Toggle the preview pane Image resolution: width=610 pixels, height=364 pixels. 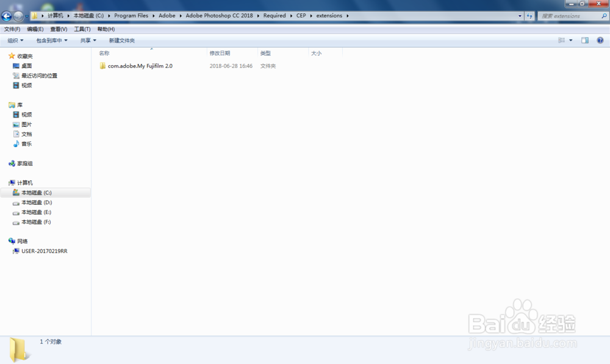pos(585,40)
